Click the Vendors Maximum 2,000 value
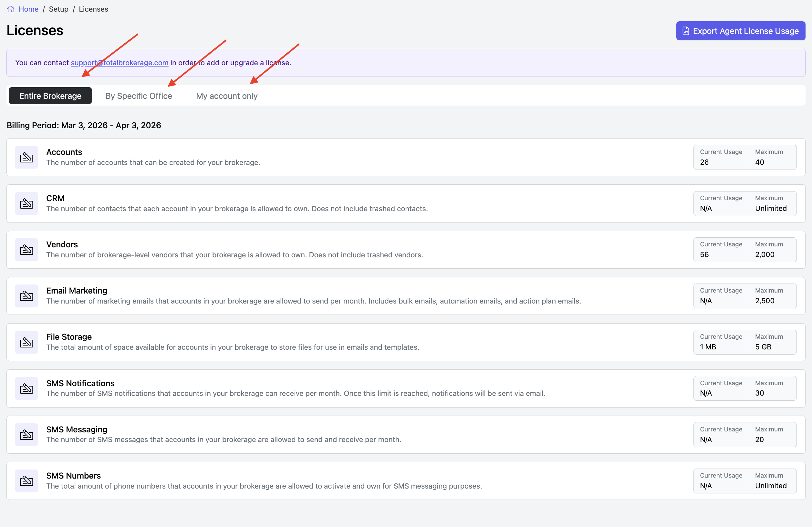 765,254
